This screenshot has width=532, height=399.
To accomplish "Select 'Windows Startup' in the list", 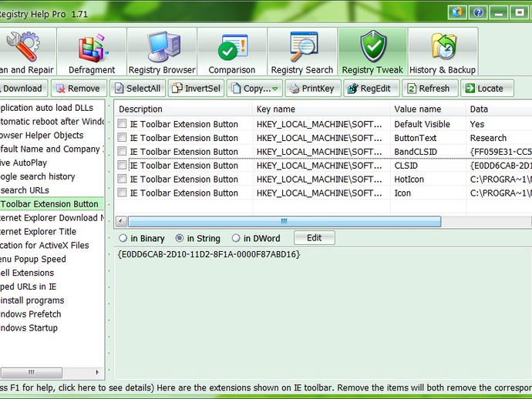I will [29, 328].
